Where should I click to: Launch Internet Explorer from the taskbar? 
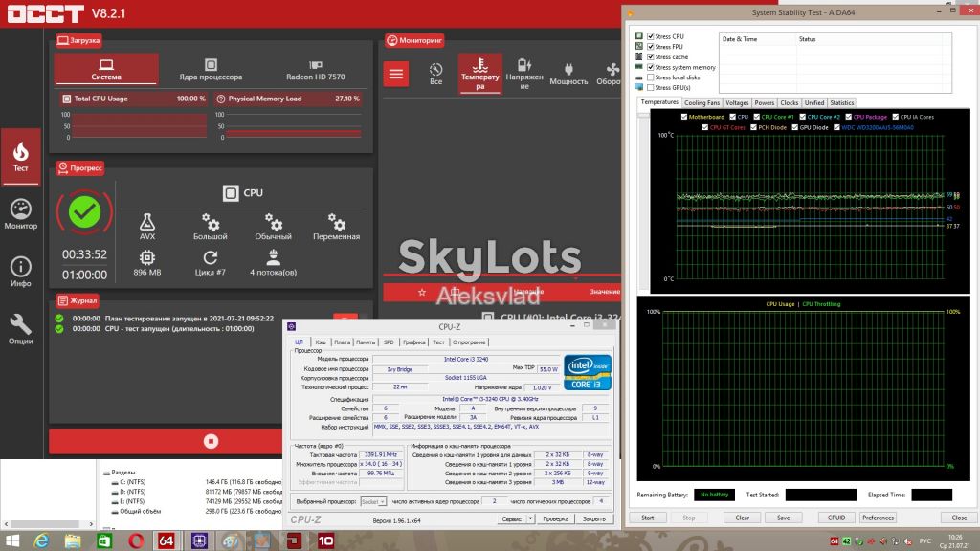[42, 541]
